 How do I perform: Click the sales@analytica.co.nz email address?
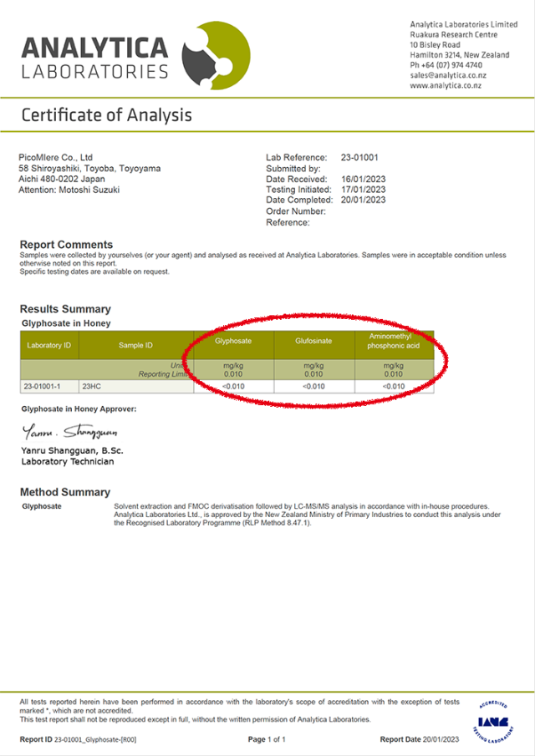point(448,75)
